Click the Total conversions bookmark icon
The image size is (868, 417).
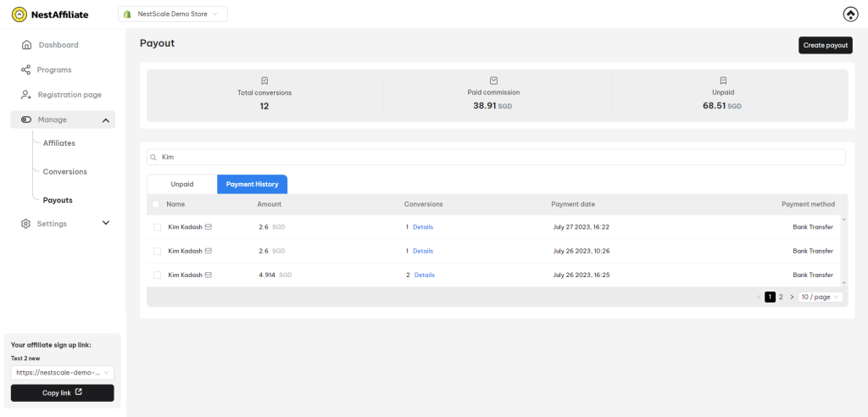pos(264,81)
